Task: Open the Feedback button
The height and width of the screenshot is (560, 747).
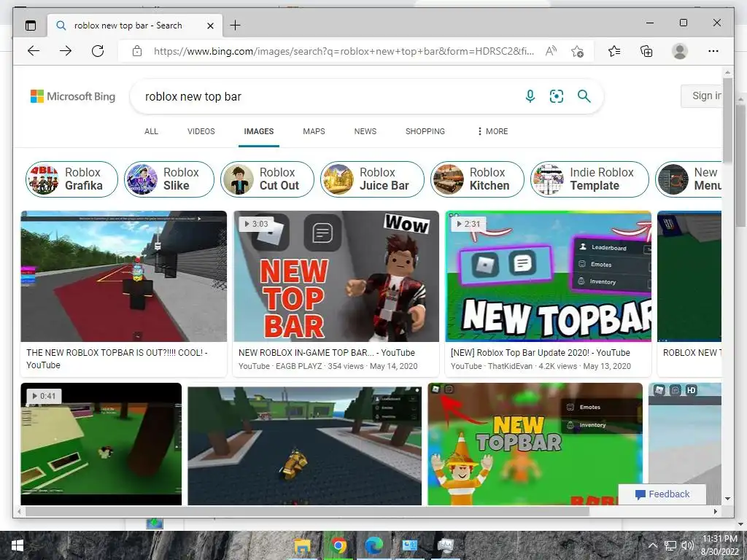Action: [x=662, y=494]
